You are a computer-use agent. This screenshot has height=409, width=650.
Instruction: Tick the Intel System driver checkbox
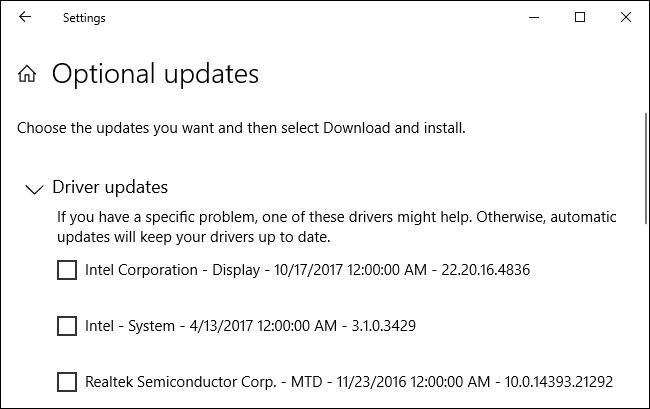pos(67,326)
